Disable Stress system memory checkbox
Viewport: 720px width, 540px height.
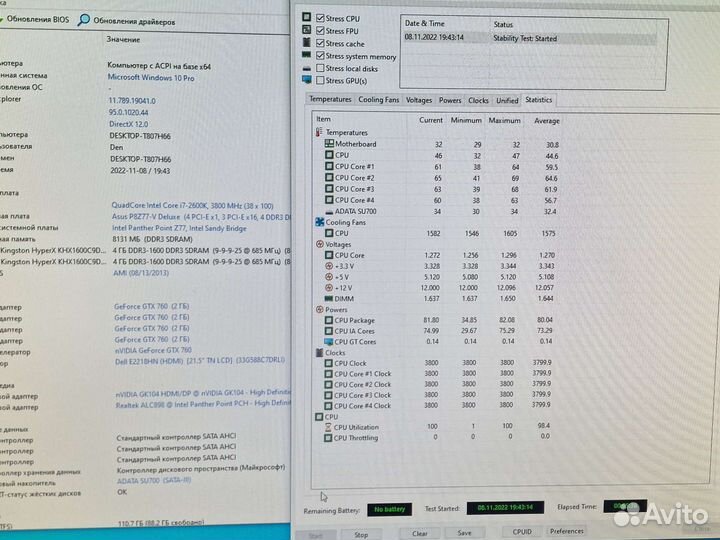pos(320,56)
